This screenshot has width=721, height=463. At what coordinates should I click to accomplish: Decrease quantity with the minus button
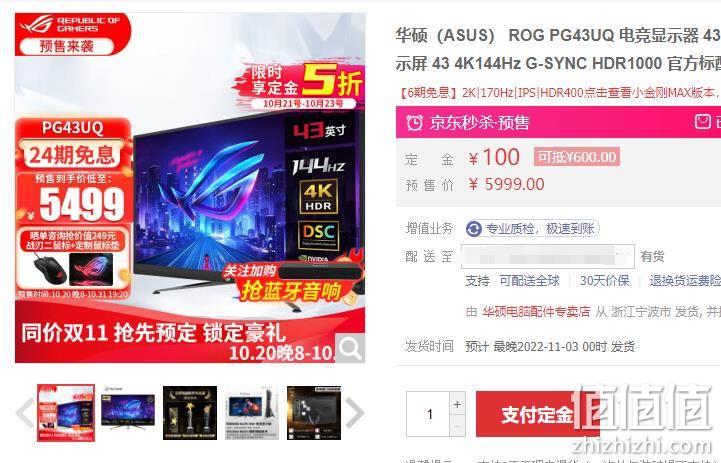(457, 426)
